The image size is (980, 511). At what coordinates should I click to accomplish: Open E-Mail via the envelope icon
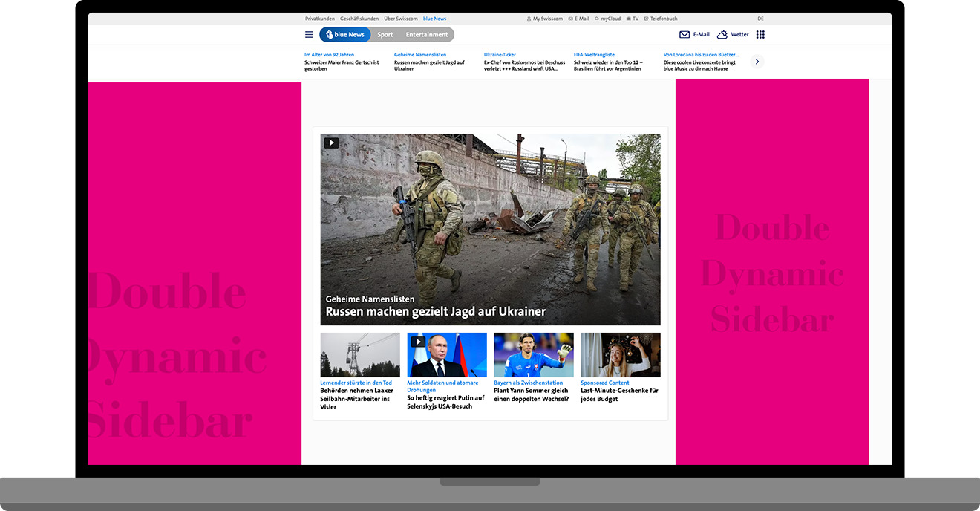(x=685, y=34)
